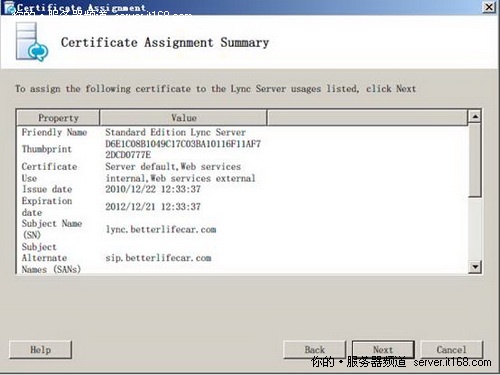Select the Thumbprint property label

[47, 149]
